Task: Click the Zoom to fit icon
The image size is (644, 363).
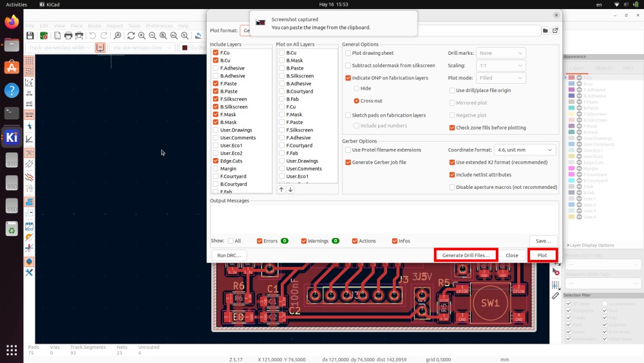Action: pos(163,35)
